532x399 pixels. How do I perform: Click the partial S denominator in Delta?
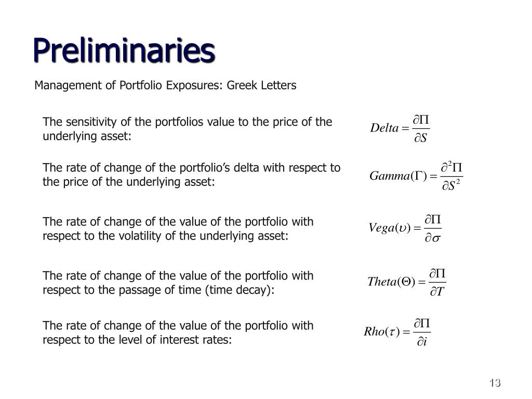(421, 138)
